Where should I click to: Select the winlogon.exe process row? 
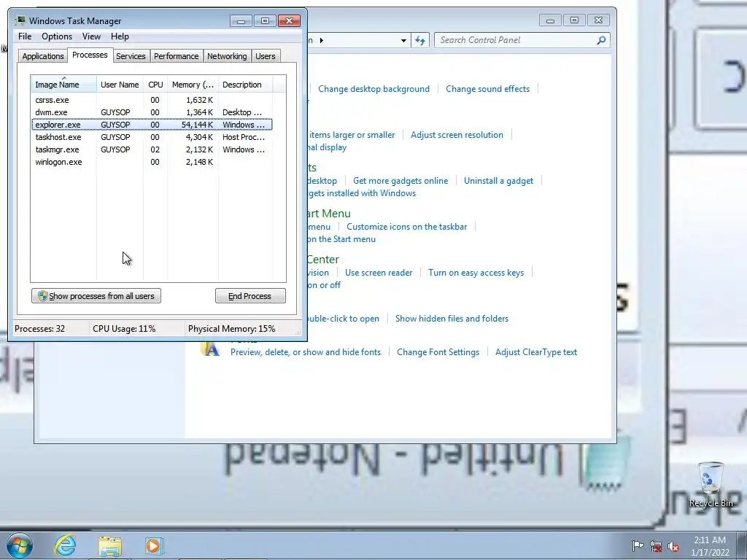pos(152,162)
